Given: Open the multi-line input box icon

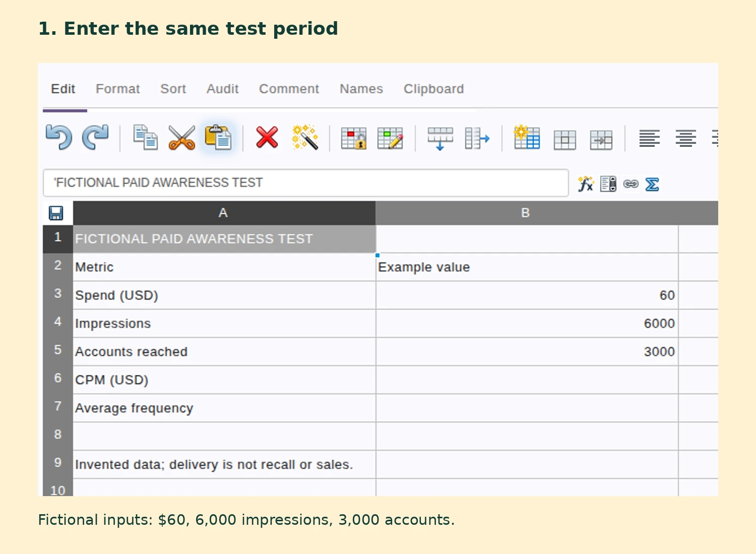Looking at the screenshot, I should [608, 184].
